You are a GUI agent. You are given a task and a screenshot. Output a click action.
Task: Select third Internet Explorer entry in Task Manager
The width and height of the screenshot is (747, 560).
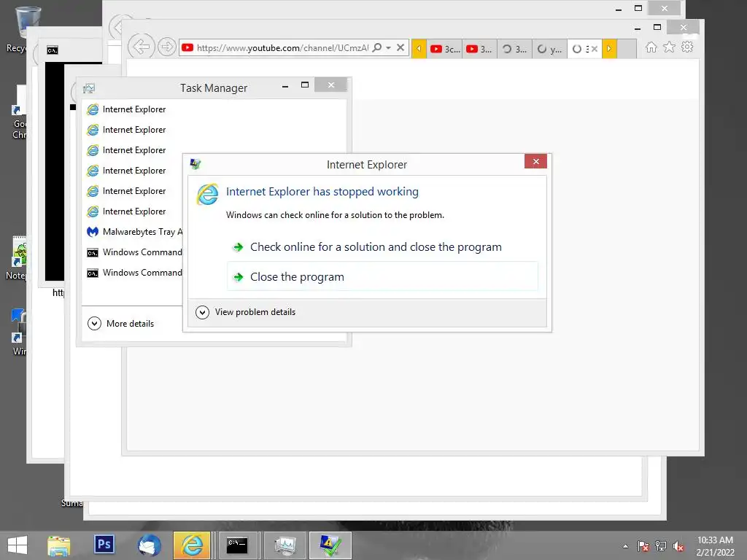point(133,150)
